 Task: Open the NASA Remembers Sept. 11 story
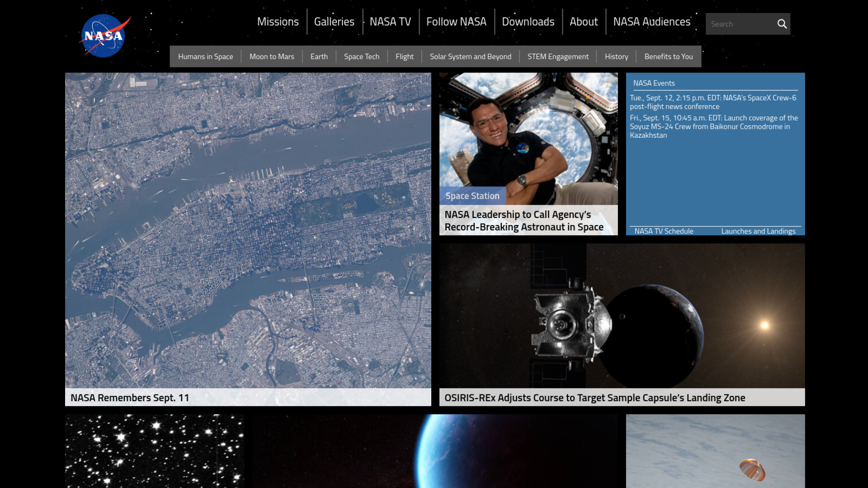tap(130, 398)
